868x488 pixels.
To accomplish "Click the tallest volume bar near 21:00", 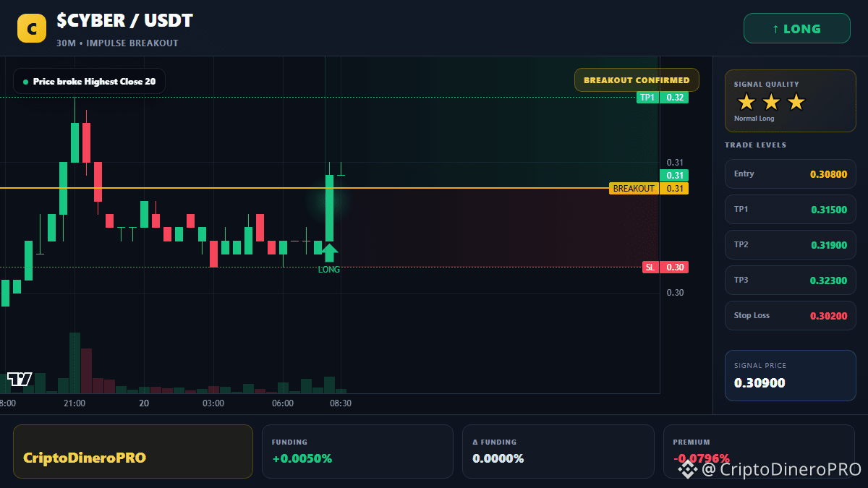I will tap(74, 363).
